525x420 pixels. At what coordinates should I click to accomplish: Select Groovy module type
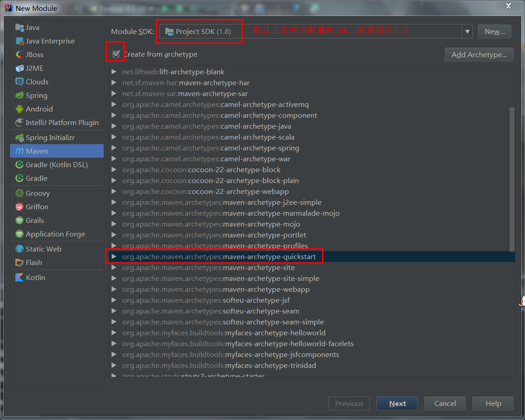57,193
